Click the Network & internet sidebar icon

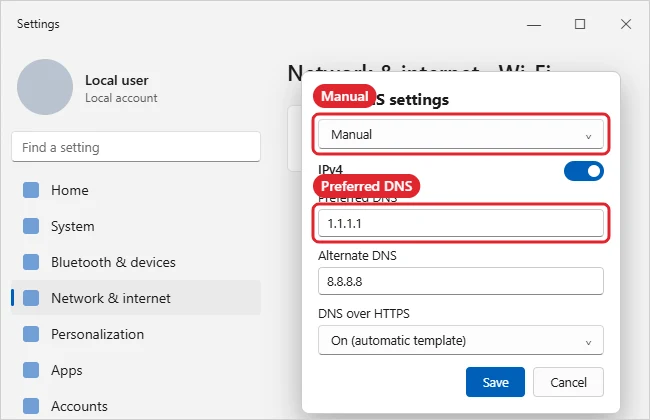(31, 298)
